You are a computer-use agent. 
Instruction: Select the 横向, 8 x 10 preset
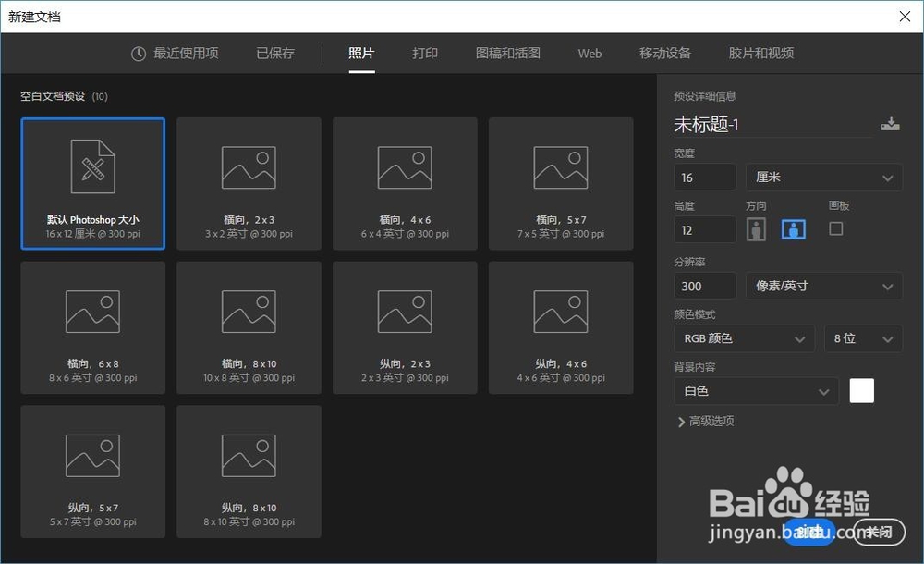(x=249, y=327)
